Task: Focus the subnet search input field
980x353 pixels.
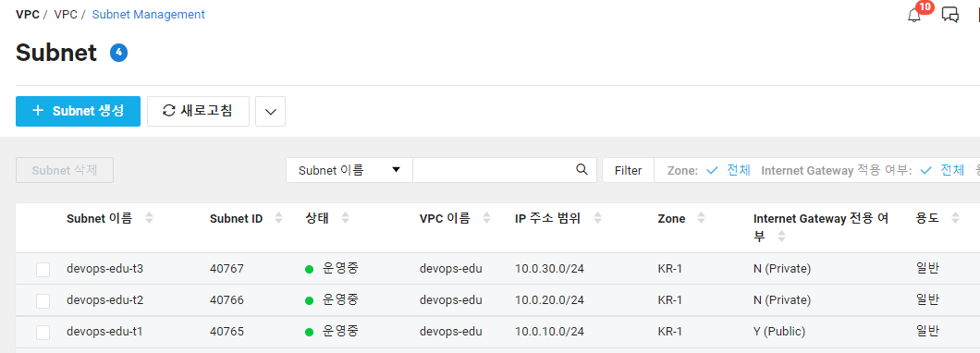Action: coord(494,170)
